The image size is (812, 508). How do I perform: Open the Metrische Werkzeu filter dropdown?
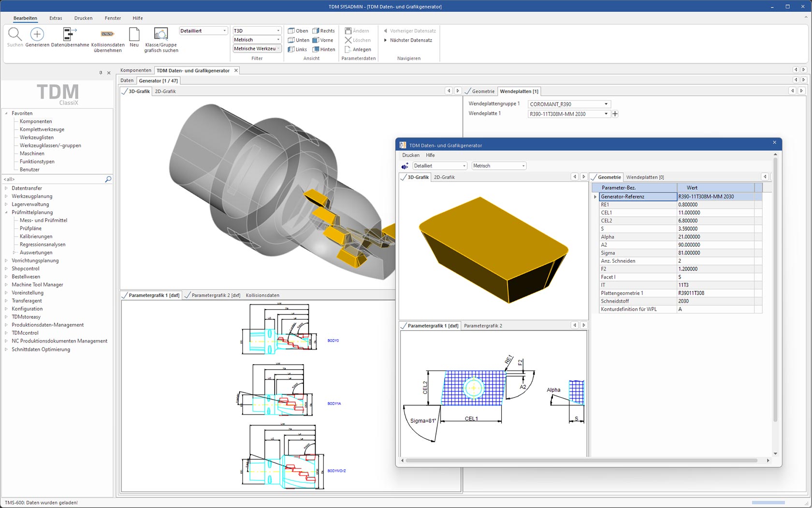point(278,48)
